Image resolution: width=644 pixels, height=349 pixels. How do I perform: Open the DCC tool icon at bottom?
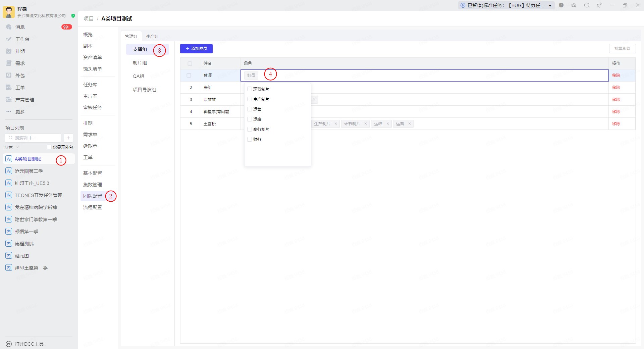(x=9, y=344)
